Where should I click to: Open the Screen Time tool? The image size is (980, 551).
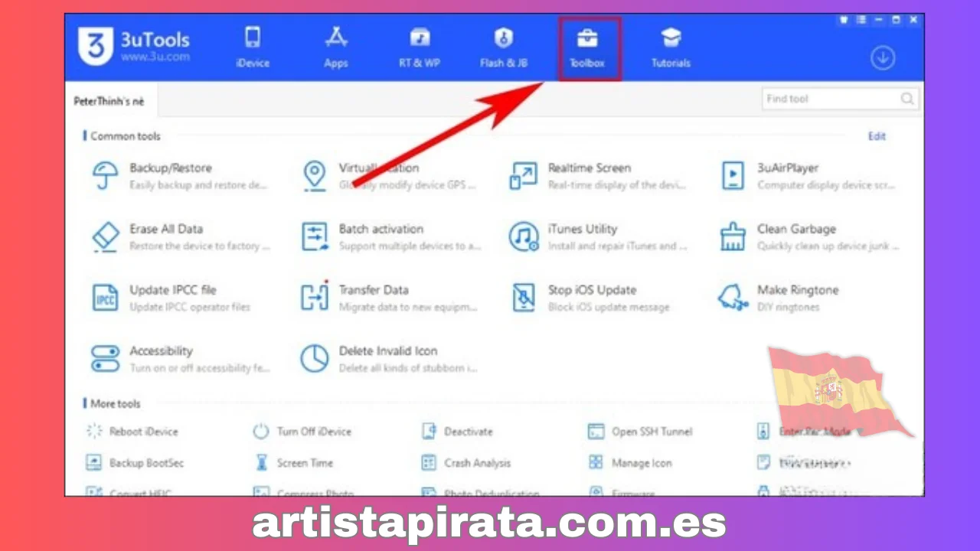point(295,463)
